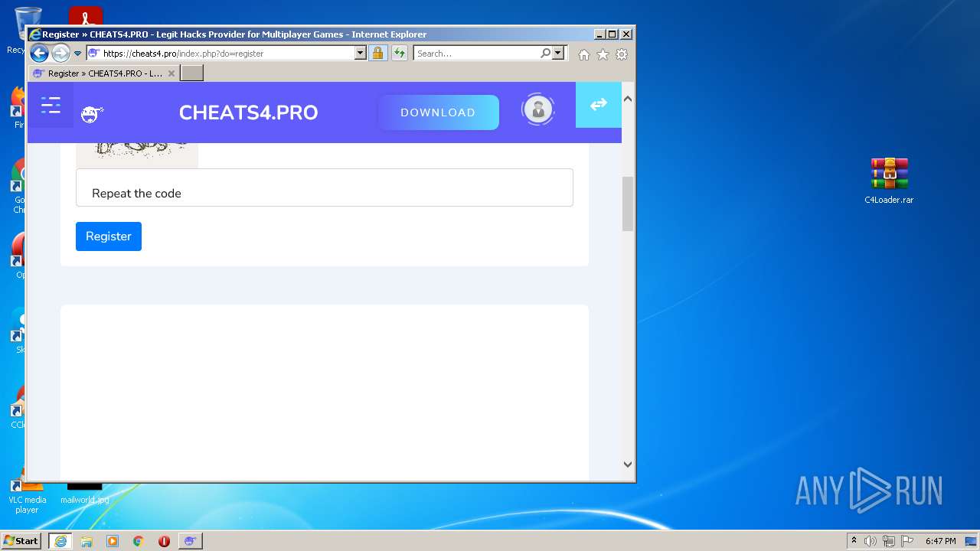Click the DOWNLOAD button in site header

click(438, 112)
